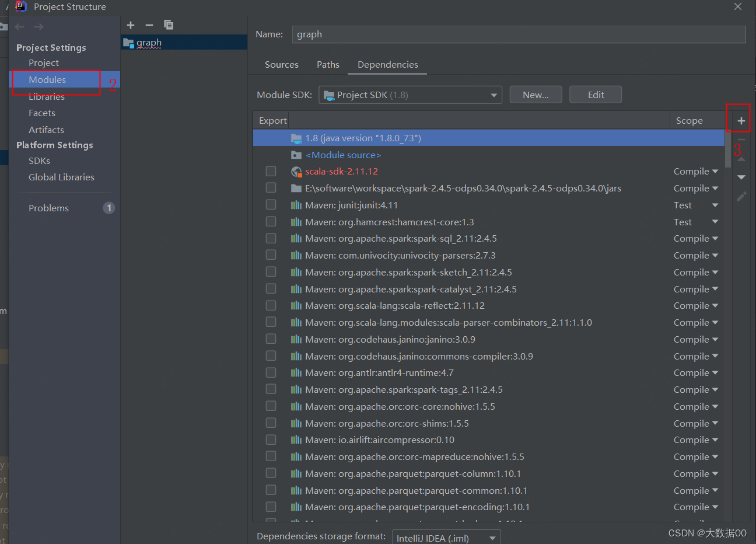Select Project in Project Settings
Screen dimensions: 756x544
pyautogui.click(x=44, y=63)
